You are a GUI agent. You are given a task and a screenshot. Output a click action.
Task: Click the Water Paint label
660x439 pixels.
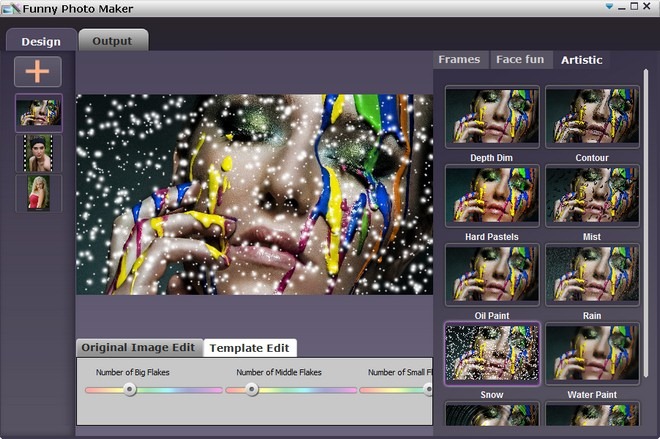point(592,394)
